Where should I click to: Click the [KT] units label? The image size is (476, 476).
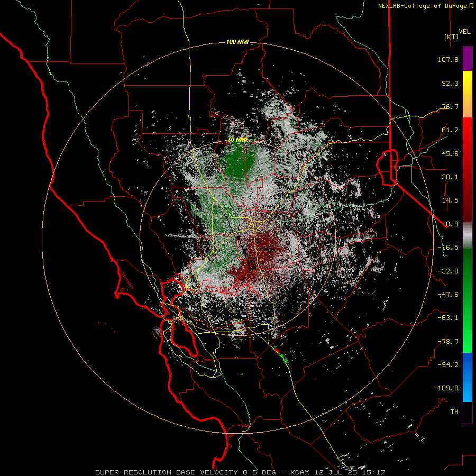(451, 36)
